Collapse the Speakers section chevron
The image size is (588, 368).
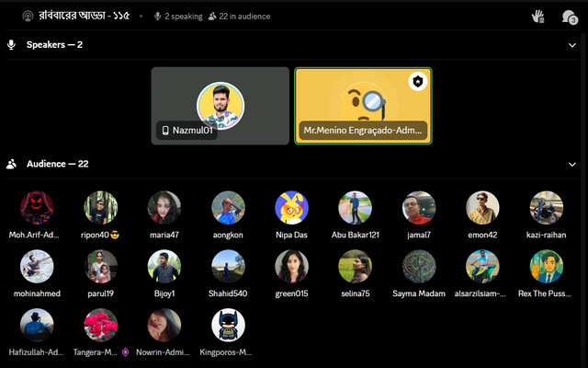click(571, 45)
